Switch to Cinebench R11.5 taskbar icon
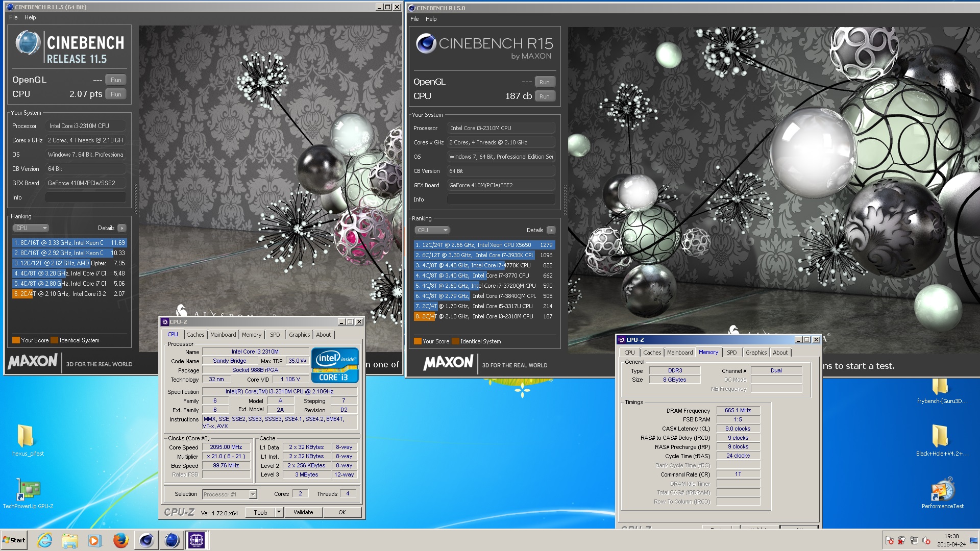The height and width of the screenshot is (551, 980). pos(171,540)
